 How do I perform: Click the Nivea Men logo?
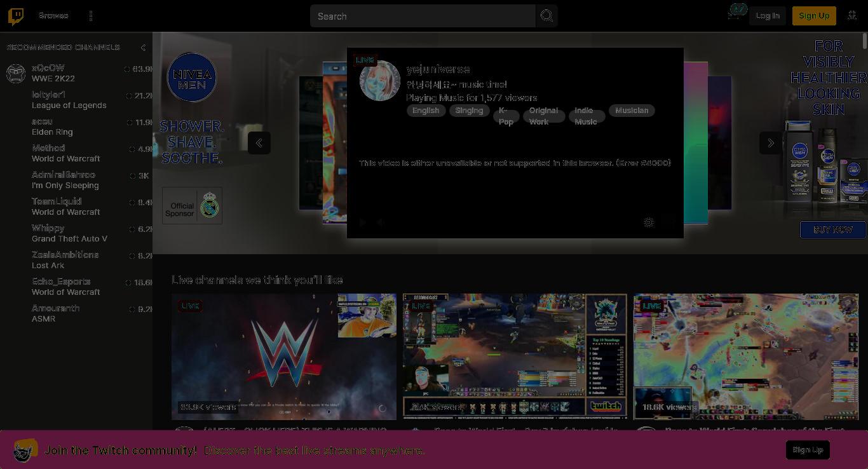tap(192, 77)
